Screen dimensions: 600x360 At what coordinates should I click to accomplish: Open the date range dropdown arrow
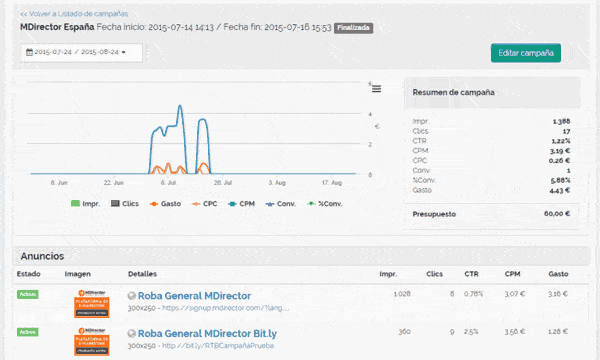pyautogui.click(x=124, y=52)
